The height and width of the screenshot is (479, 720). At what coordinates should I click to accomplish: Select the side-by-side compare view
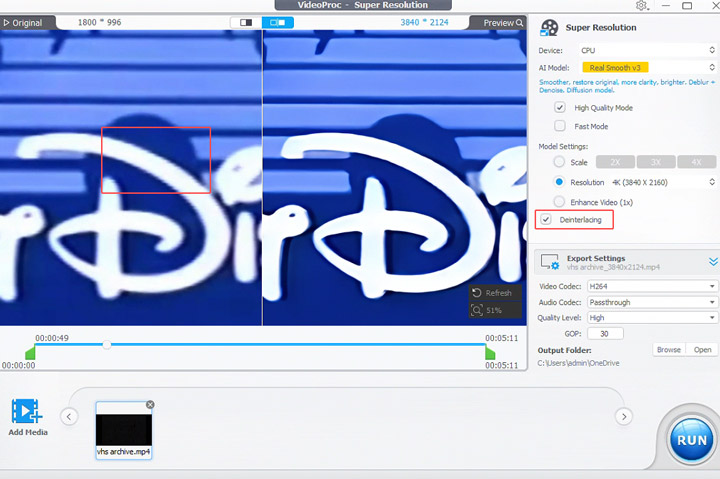pos(278,23)
